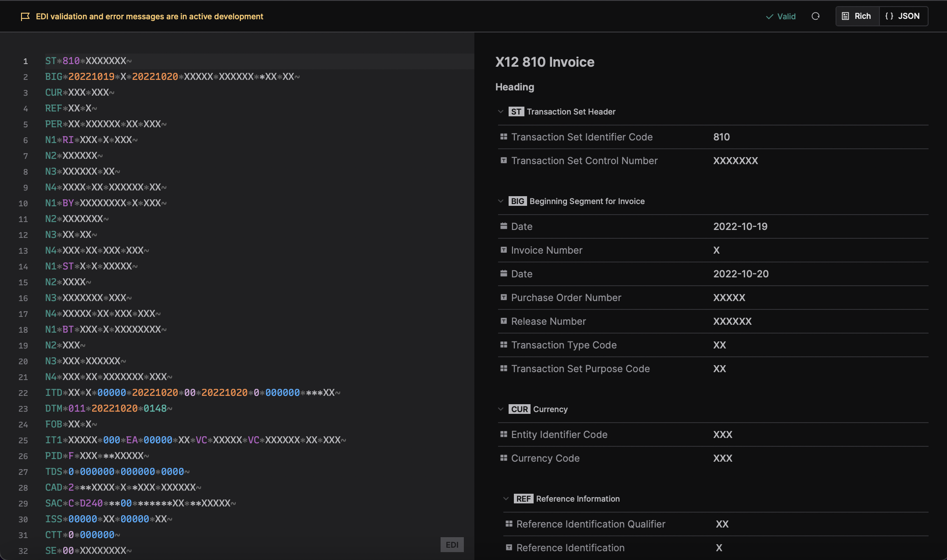947x560 pixels.
Task: Click the CTT*0 segment on line 31
Action: point(83,535)
